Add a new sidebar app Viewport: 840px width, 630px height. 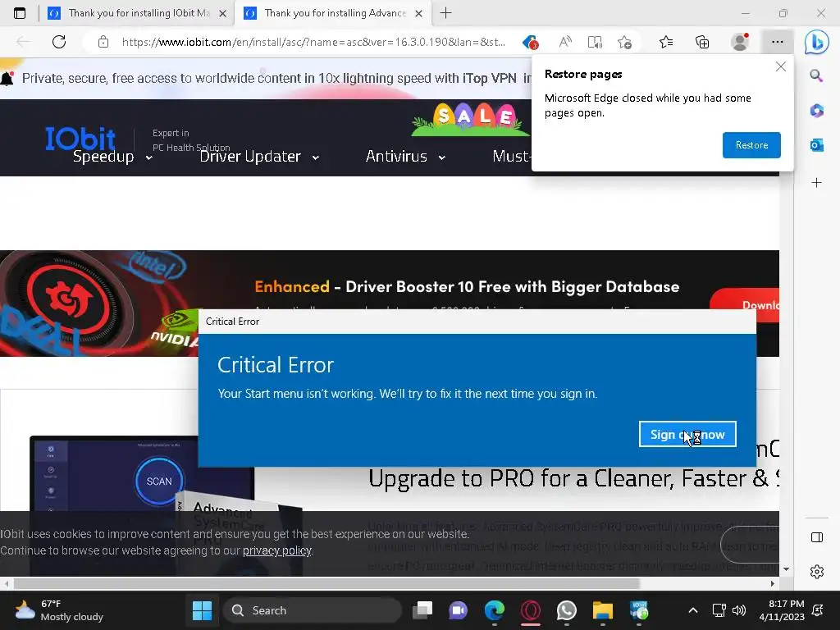tap(816, 183)
